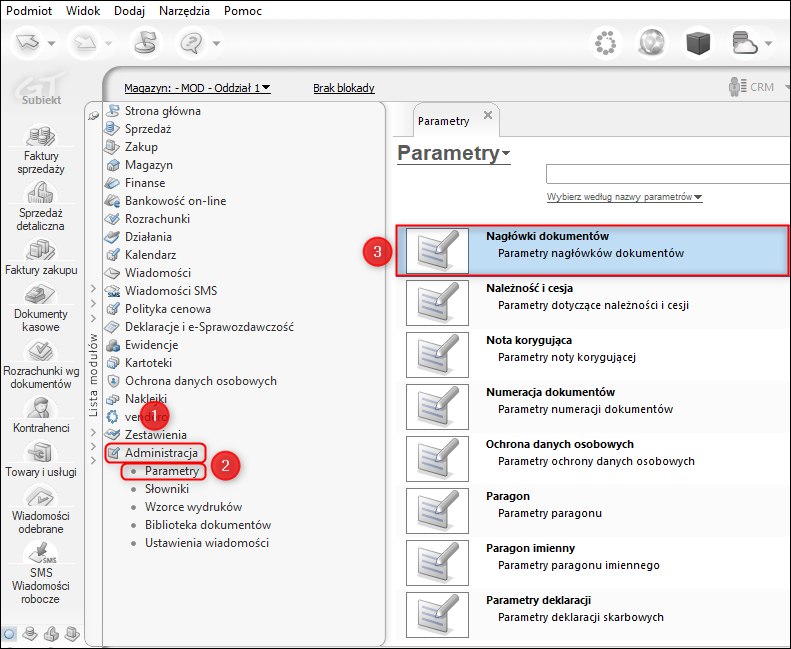791x649 pixels.
Task: Open dropdown arrow beside forward navigation button
Action: point(108,43)
